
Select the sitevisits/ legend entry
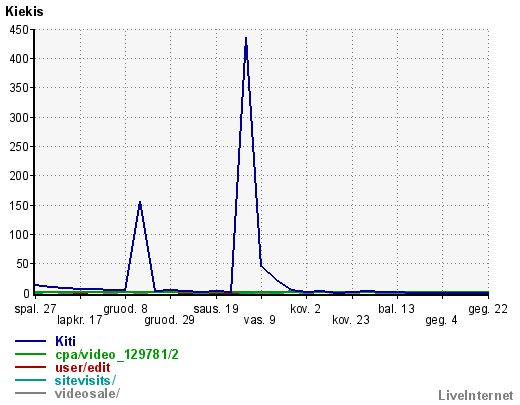[85, 380]
